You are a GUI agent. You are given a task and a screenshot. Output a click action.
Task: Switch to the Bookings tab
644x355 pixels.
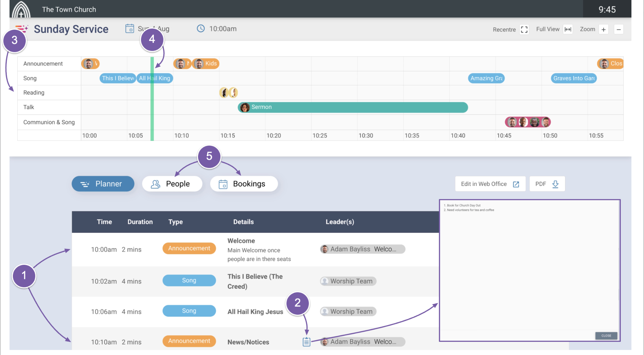click(244, 184)
